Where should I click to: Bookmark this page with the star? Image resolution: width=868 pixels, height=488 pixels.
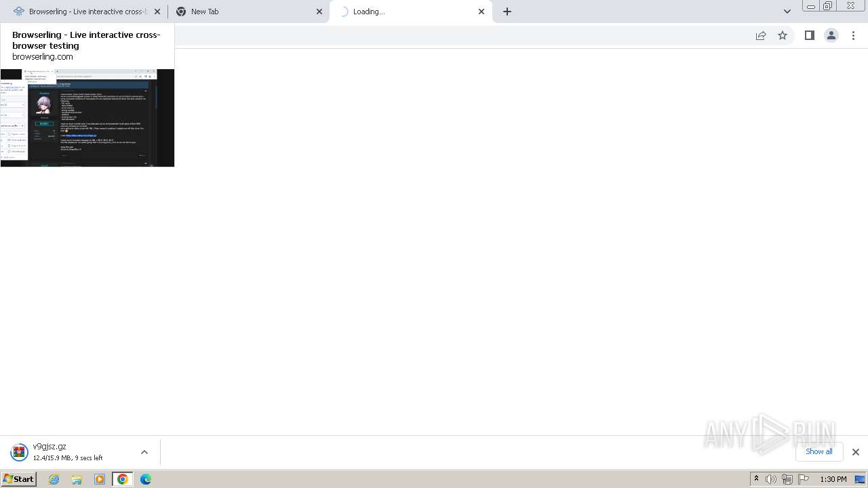[x=783, y=35]
